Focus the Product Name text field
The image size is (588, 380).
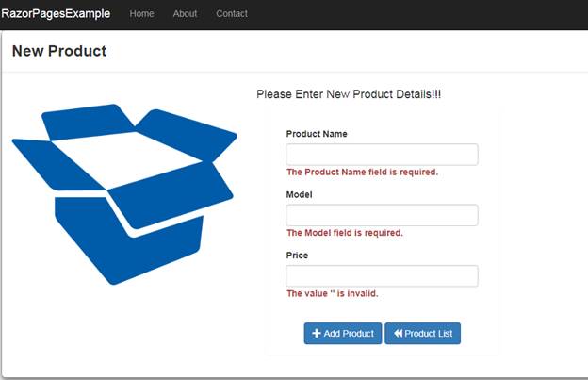coord(382,155)
